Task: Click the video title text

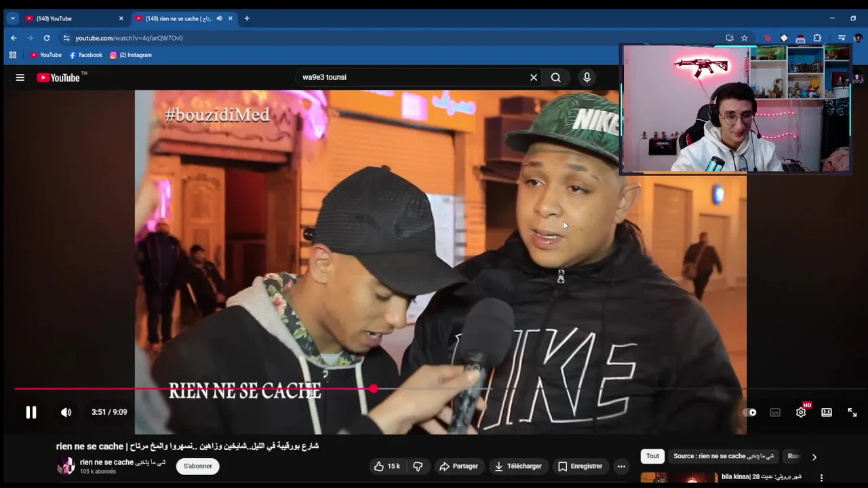Action: pos(187,446)
